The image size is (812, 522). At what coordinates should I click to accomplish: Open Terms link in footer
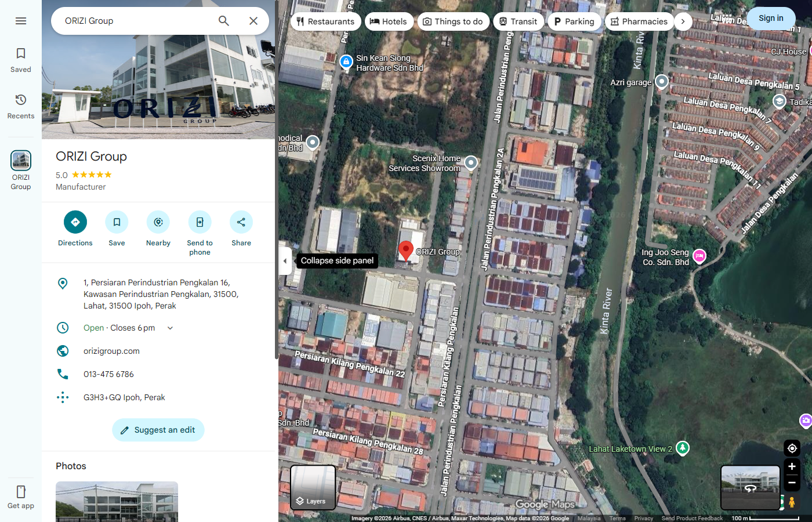tap(617, 519)
